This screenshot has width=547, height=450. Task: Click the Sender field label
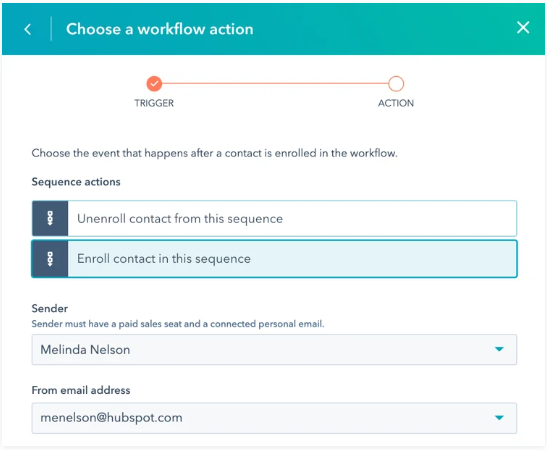pos(50,308)
